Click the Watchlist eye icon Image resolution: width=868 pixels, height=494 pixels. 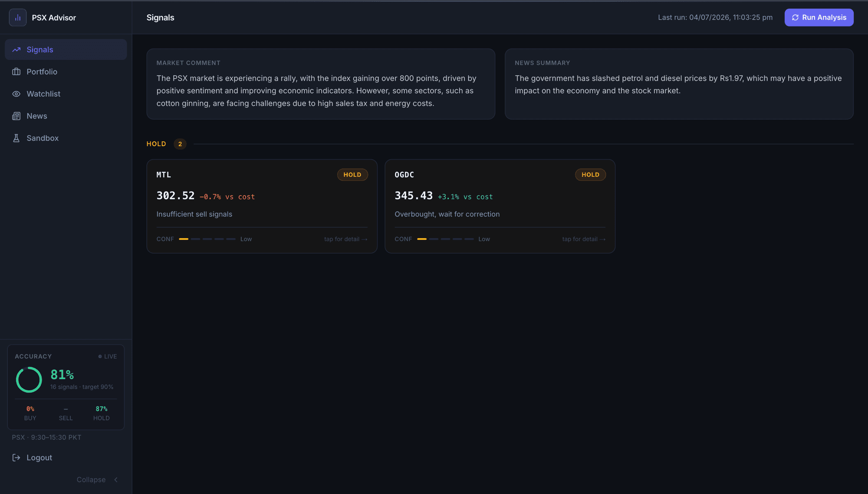[16, 94]
